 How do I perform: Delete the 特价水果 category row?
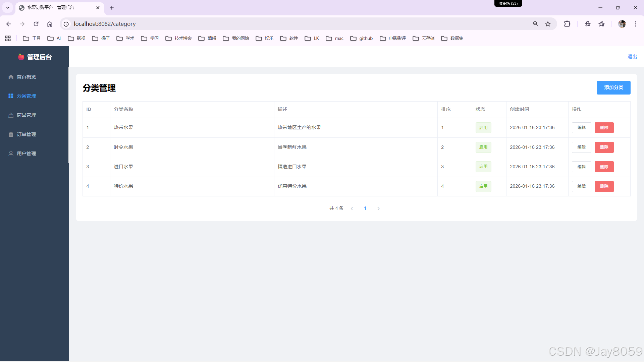pos(604,186)
